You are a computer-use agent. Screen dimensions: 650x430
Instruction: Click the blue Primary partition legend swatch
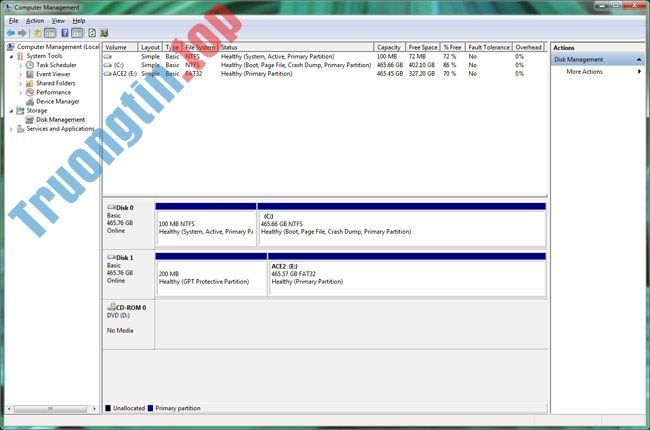point(150,408)
